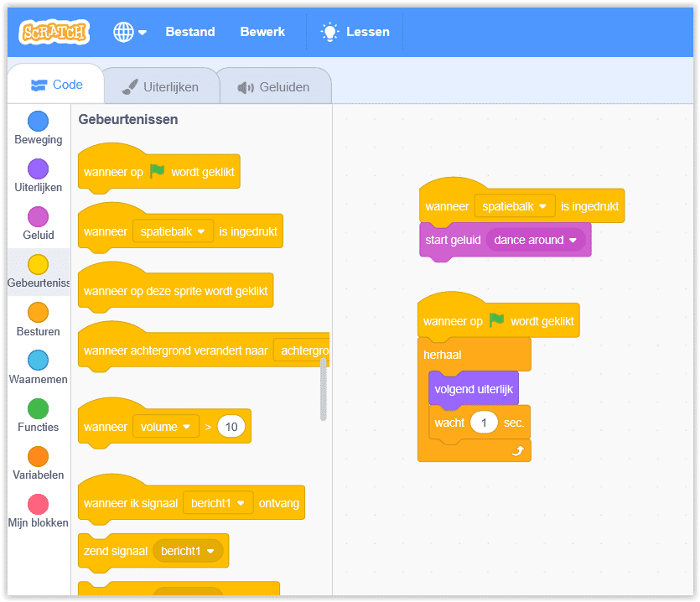Open the Bestand menu
The image size is (700, 602).
190,32
